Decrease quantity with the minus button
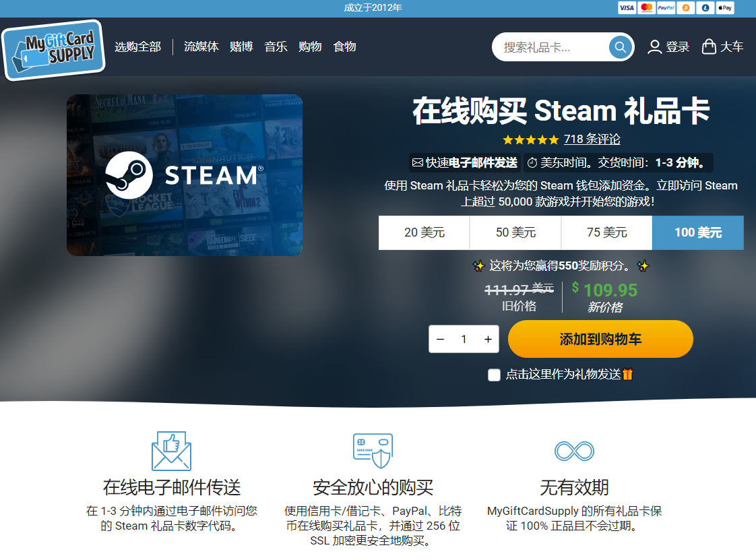The image size is (756, 560). click(440, 339)
